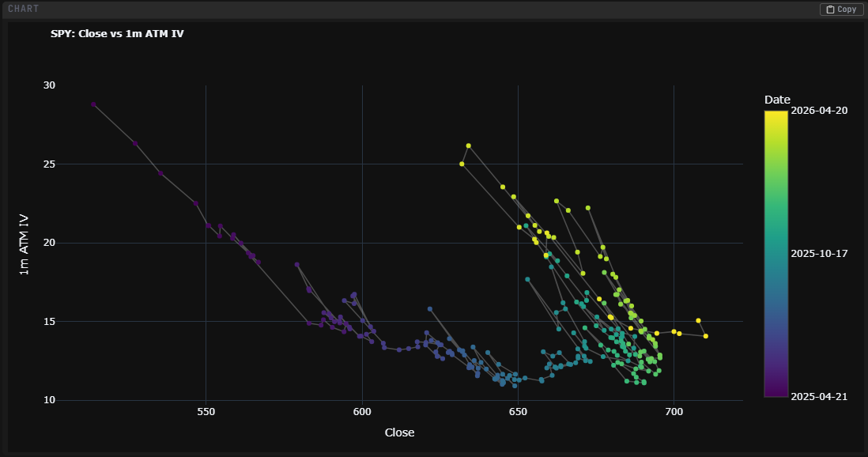Screen dimensions: 868x457
Task: Click the y-axis tick label 30
Action: pos(49,85)
